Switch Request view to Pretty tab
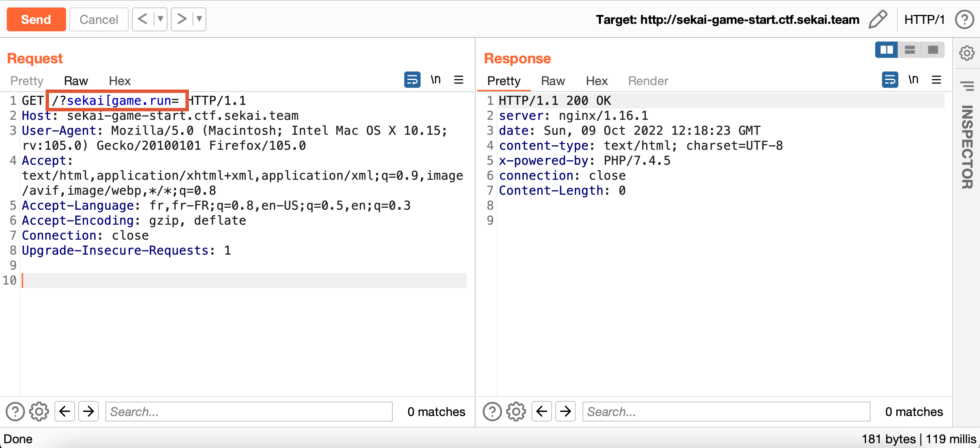The width and height of the screenshot is (980, 448). (x=27, y=81)
